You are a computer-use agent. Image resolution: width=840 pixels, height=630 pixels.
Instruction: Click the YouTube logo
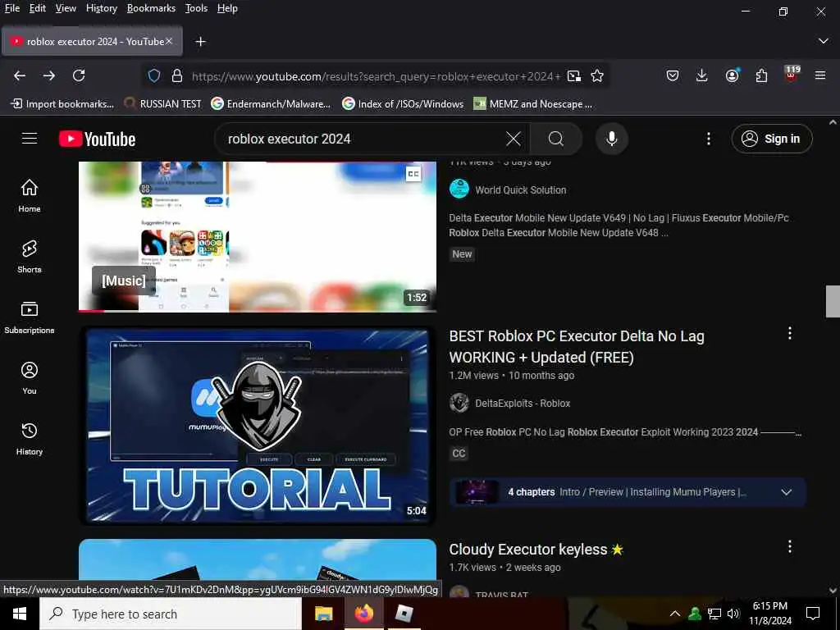(97, 139)
